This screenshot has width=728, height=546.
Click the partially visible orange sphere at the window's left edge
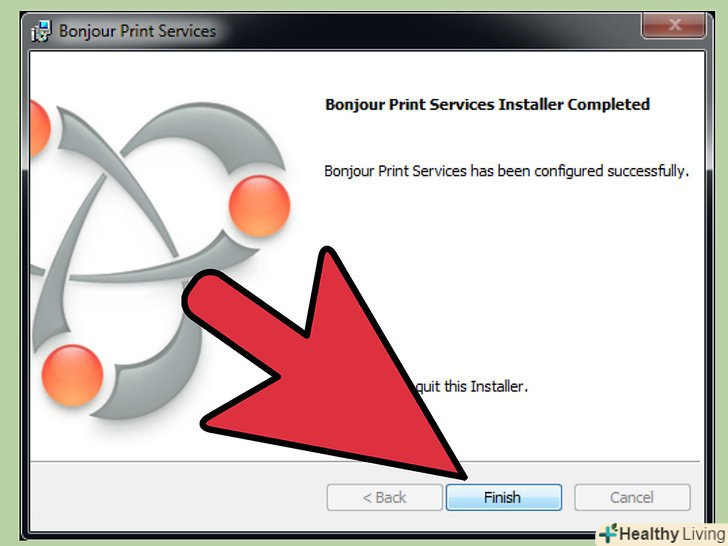click(x=39, y=128)
